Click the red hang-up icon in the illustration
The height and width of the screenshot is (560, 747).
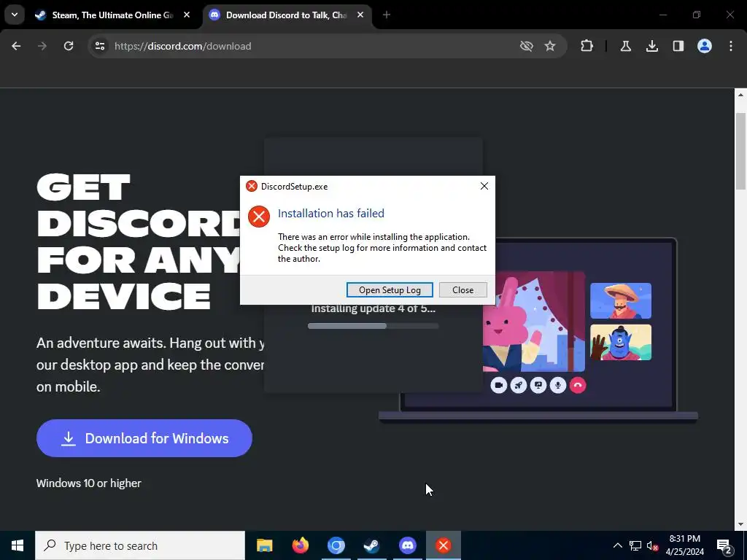click(578, 385)
